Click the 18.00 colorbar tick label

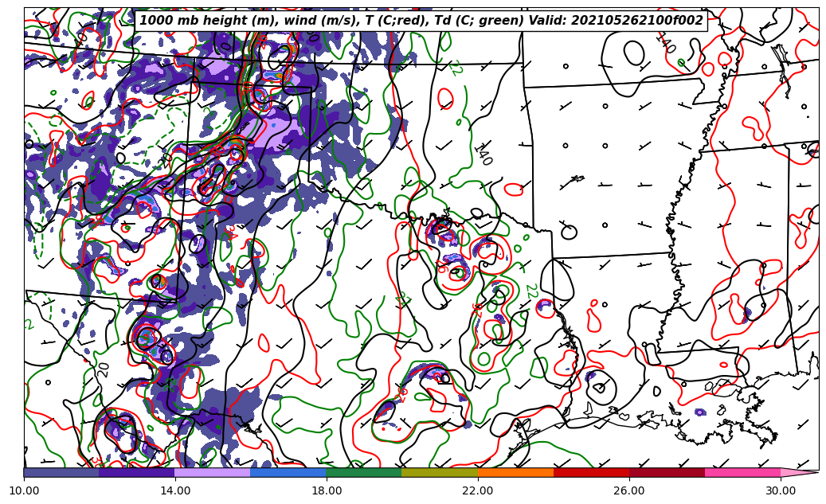pos(327,490)
